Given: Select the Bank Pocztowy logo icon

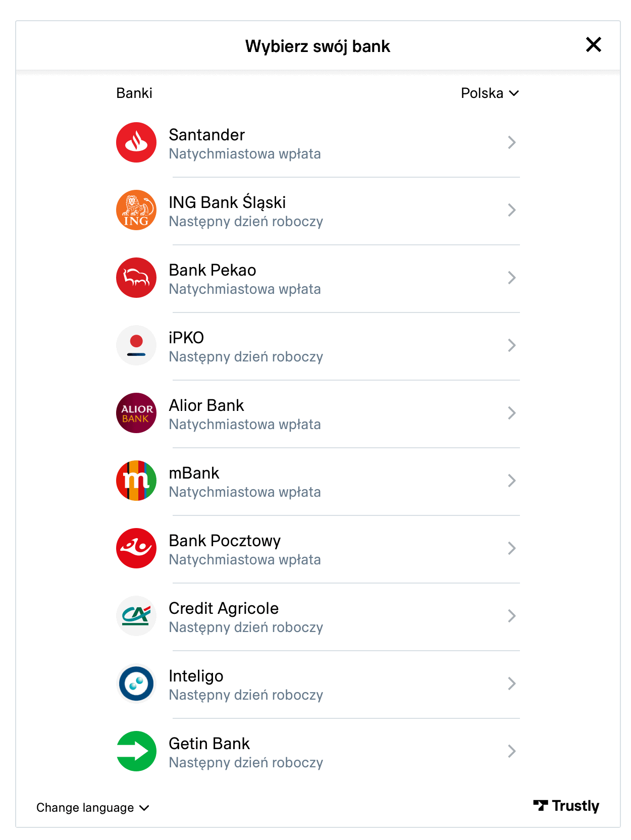Looking at the screenshot, I should click(x=136, y=548).
